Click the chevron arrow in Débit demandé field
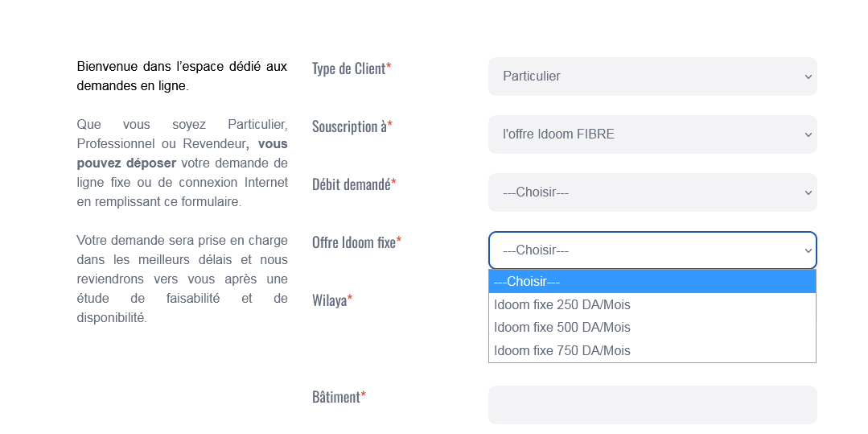This screenshot has height=434, width=868. [808, 192]
